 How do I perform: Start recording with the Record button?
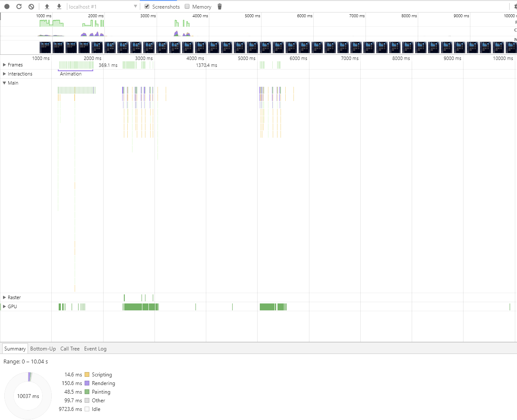tap(7, 6)
